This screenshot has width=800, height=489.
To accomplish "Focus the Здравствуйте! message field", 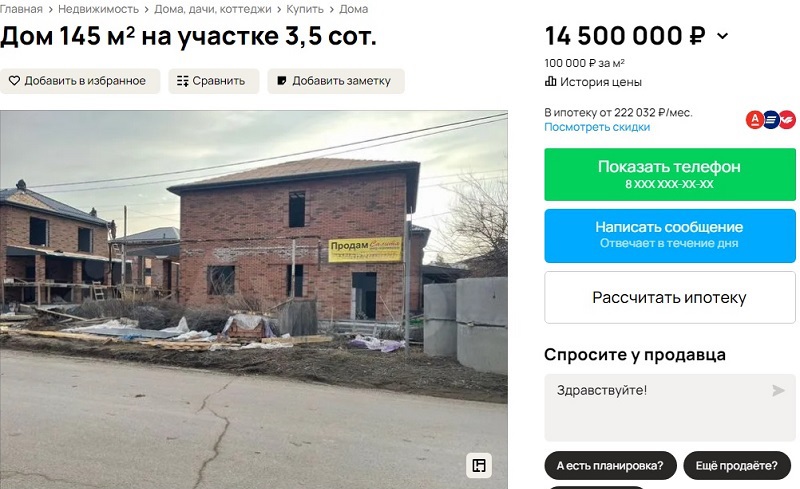I will click(x=670, y=407).
